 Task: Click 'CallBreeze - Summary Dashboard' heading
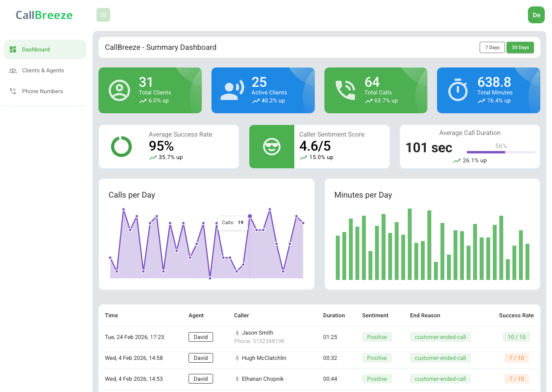coord(161,47)
